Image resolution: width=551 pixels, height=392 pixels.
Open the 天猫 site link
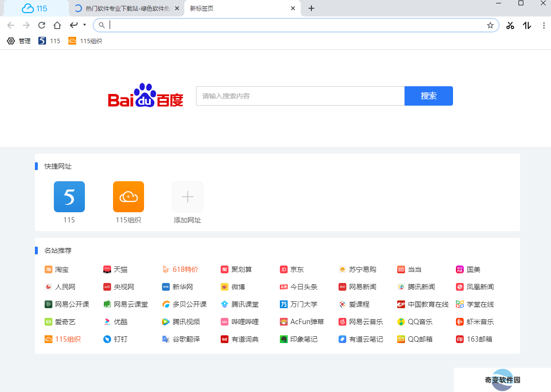[x=115, y=269]
